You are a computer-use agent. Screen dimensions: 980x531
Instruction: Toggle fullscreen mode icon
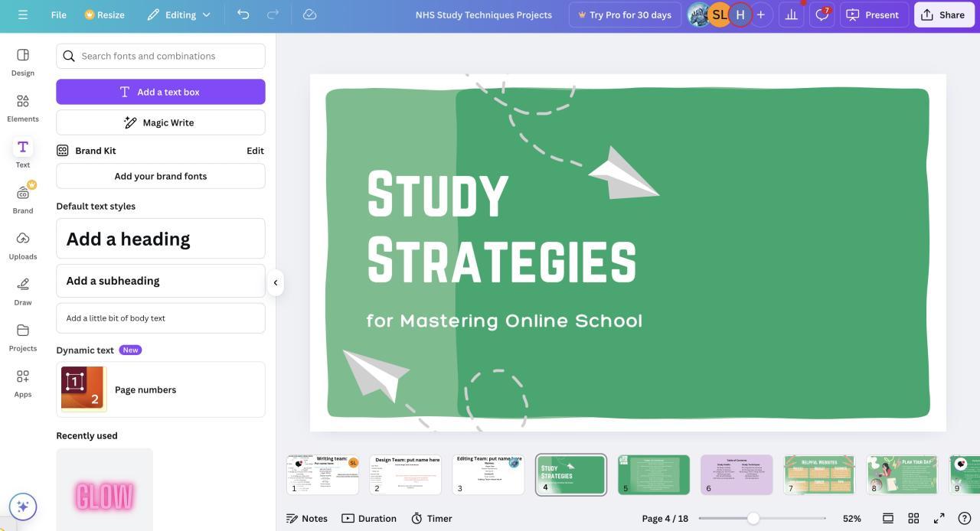939,518
